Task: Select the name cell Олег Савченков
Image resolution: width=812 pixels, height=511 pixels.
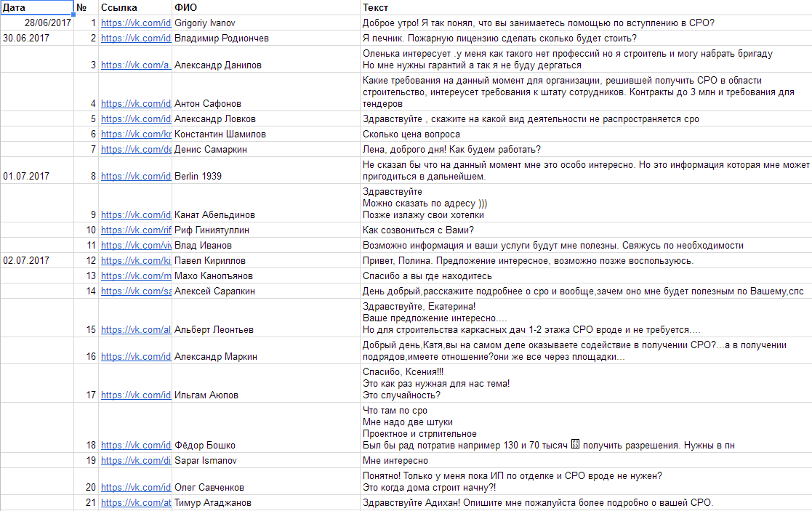Action: click(266, 481)
